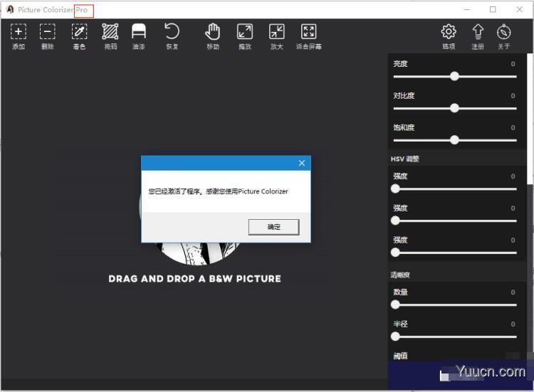
Task: Fit image to screen with 适合屏幕
Action: pyautogui.click(x=309, y=36)
